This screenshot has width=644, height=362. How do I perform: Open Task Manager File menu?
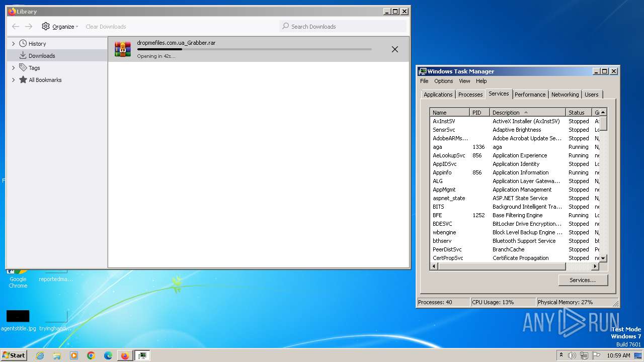coord(424,81)
